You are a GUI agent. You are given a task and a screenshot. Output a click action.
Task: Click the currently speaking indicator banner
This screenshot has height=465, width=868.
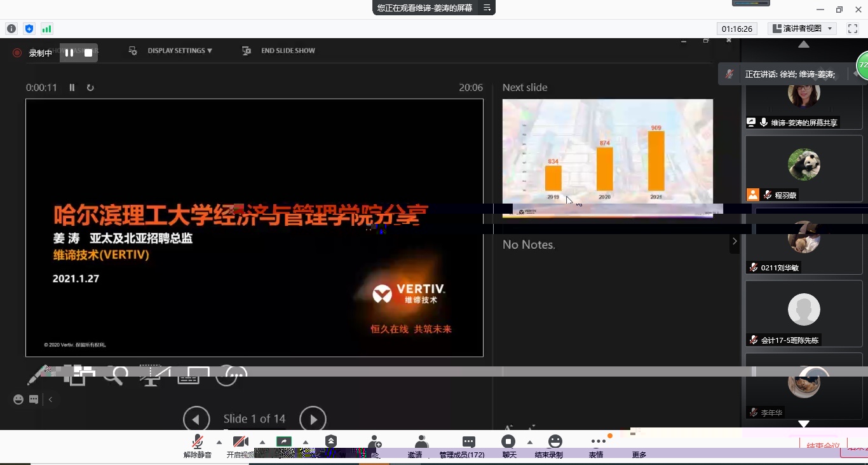tap(789, 74)
